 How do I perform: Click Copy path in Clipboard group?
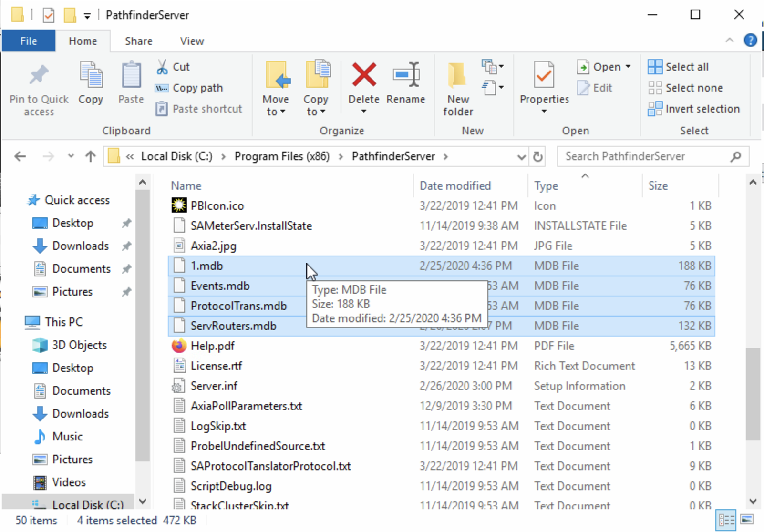tap(189, 88)
